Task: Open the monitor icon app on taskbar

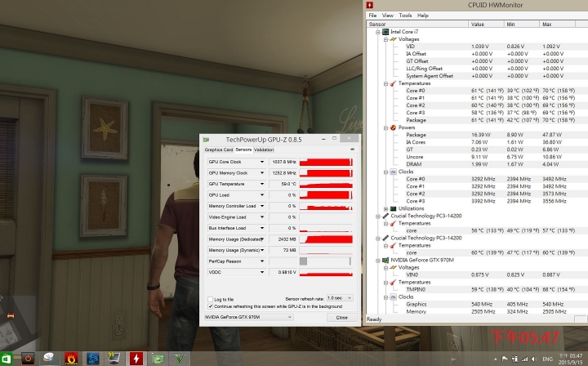Action: 114,359
